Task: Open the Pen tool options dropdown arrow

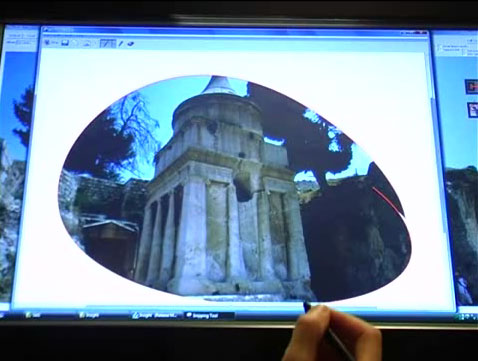Action: pyautogui.click(x=114, y=43)
